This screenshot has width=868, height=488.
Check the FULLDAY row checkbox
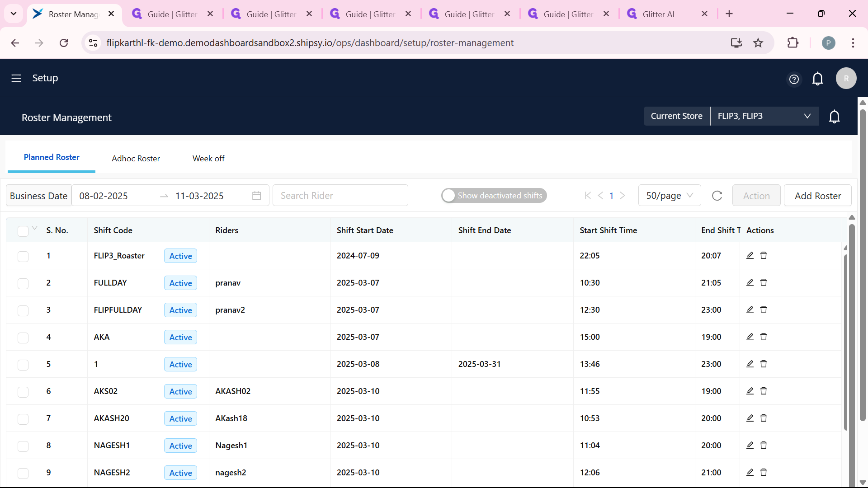pyautogui.click(x=23, y=284)
